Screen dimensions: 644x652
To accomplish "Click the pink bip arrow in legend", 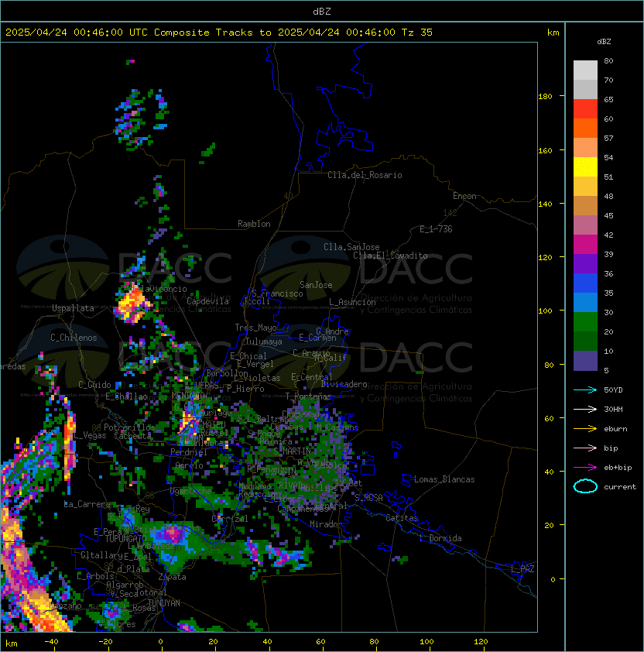I will tap(585, 448).
